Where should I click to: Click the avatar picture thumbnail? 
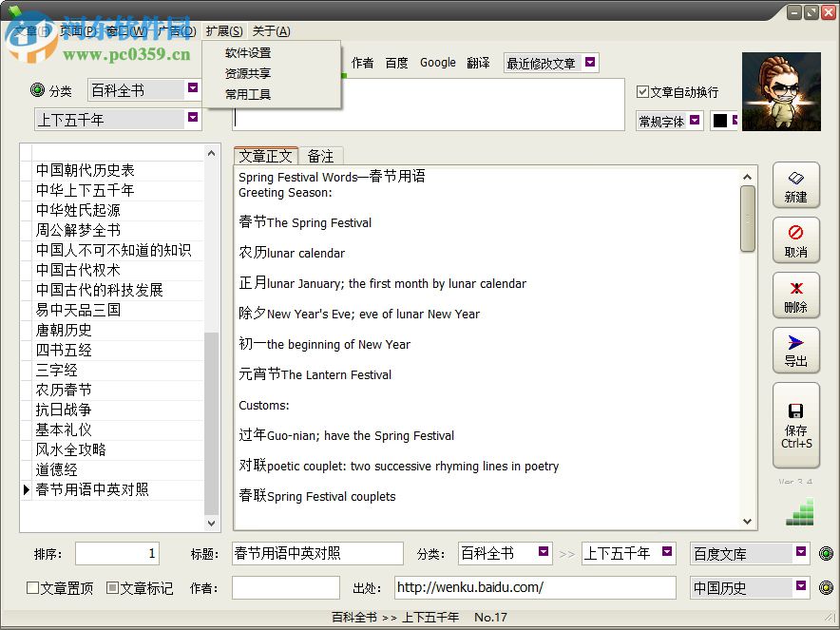(781, 91)
